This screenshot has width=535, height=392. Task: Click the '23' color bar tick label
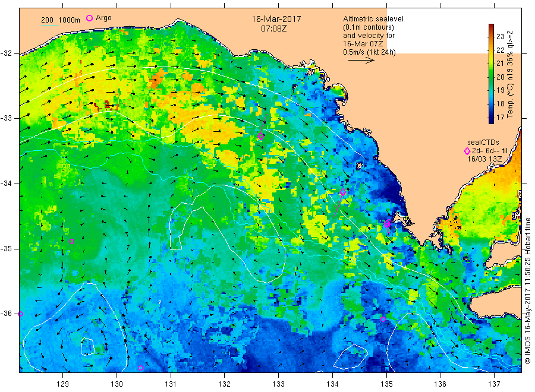click(x=500, y=37)
